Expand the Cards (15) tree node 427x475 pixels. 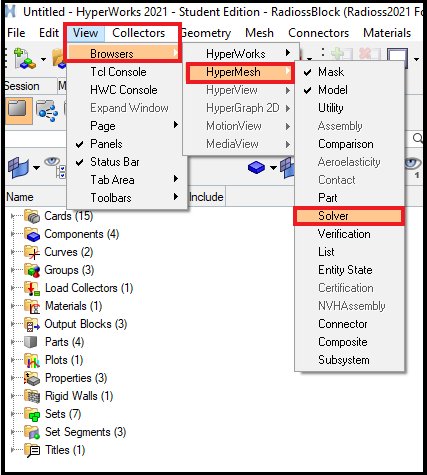click(13, 216)
